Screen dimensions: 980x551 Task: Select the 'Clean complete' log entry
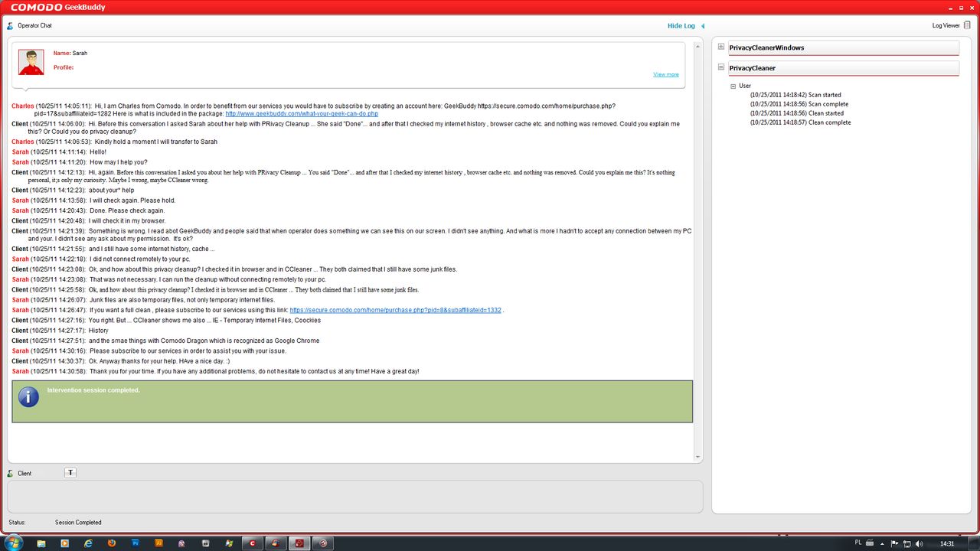(800, 122)
